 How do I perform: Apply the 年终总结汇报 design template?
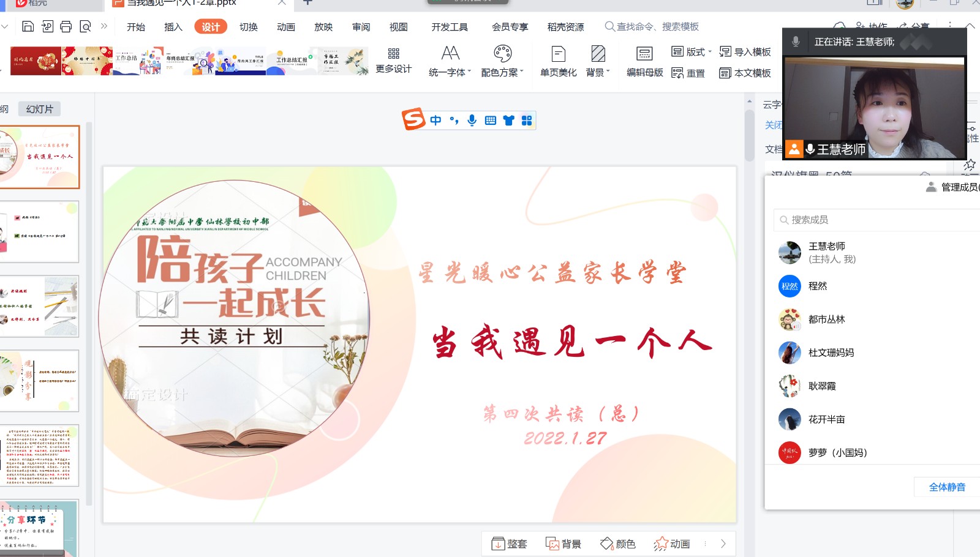[189, 61]
